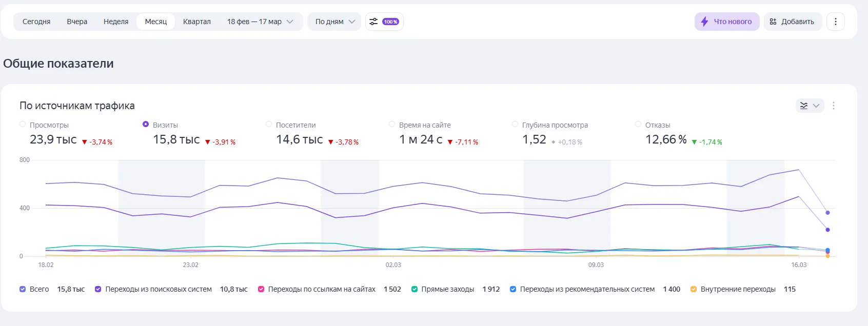Switch the period to Неделя

116,22
